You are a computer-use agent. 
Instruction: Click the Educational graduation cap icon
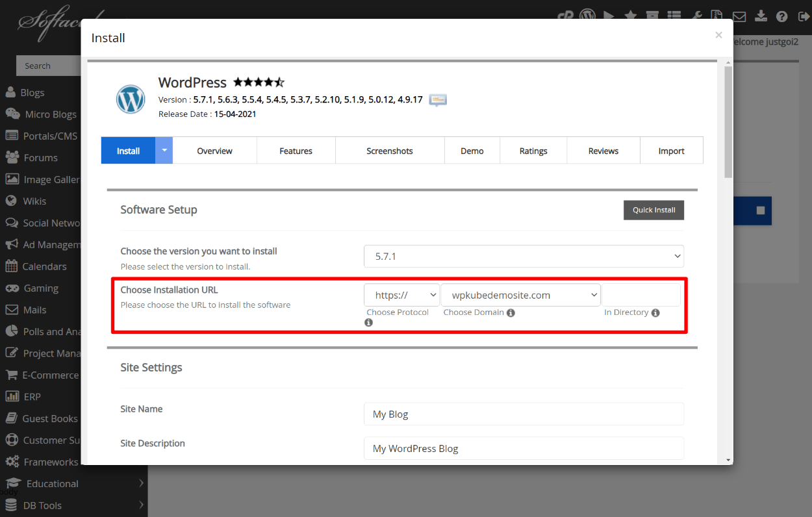click(x=13, y=483)
